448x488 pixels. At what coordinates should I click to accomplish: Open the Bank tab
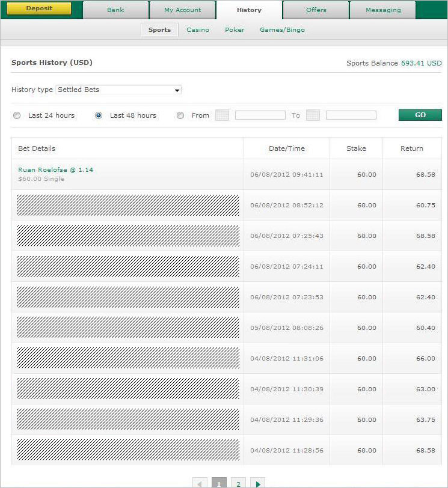[115, 10]
